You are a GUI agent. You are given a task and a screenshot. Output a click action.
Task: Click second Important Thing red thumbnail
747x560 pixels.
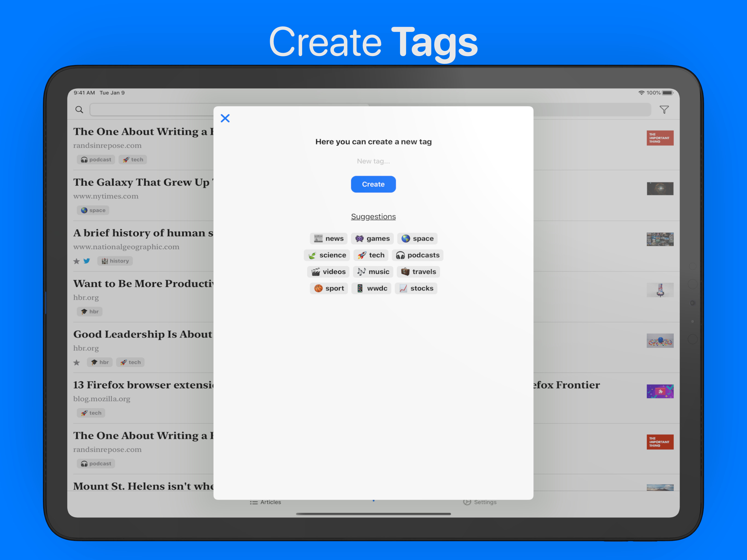tap(660, 442)
